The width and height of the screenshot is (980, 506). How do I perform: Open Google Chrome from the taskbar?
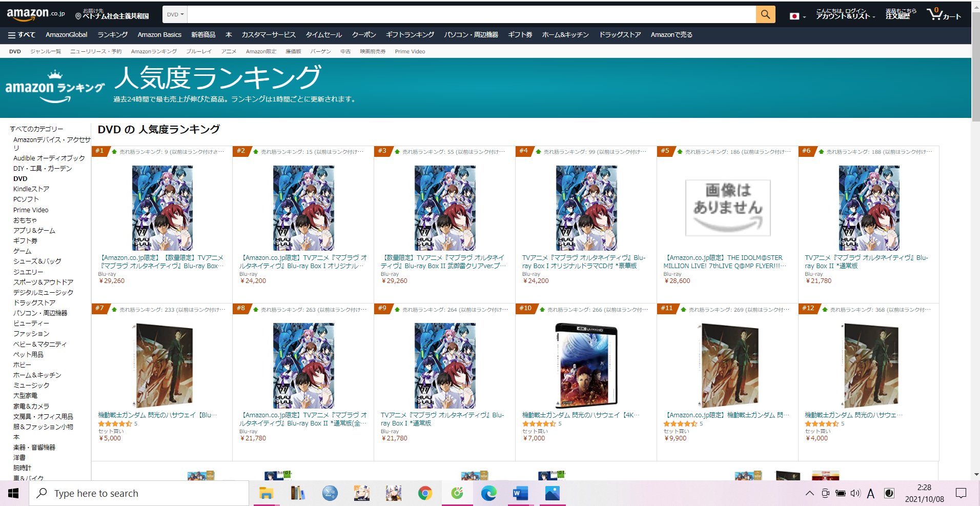click(425, 493)
